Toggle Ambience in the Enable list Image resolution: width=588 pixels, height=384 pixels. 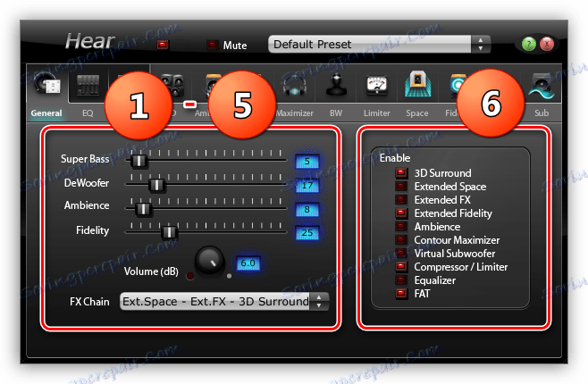[x=401, y=227]
